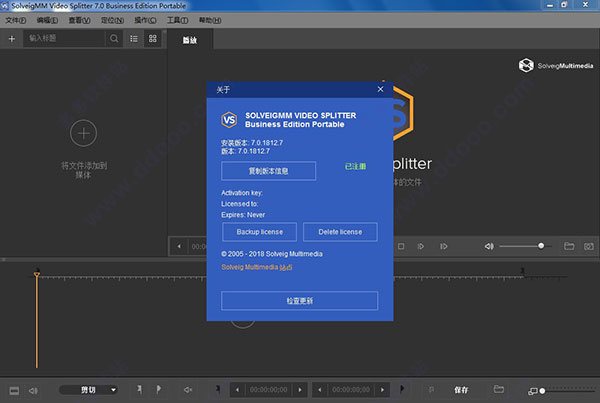600x403 pixels.
Task: Mute the player volume speaker icon
Action: (489, 246)
